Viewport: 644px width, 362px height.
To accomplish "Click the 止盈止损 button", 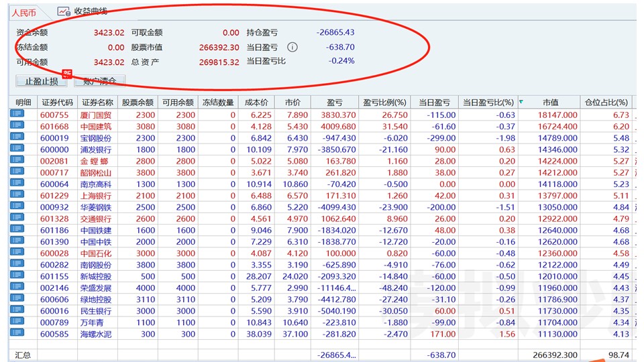I will point(42,81).
